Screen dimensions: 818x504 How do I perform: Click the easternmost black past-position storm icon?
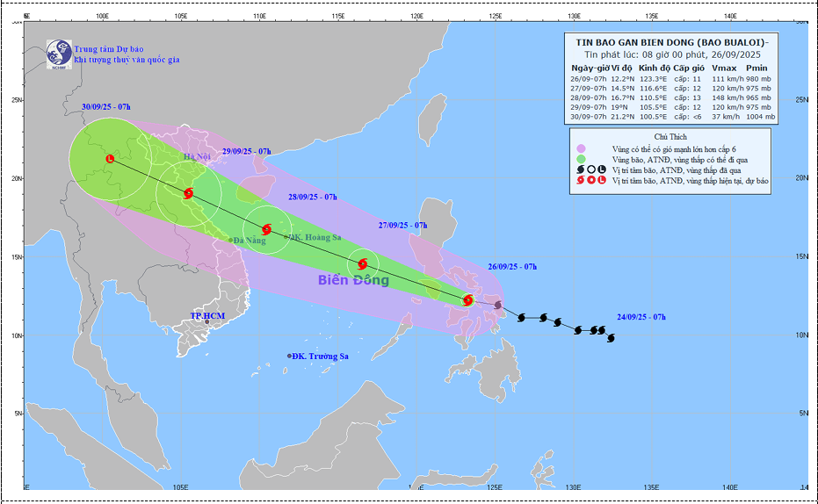point(610,338)
